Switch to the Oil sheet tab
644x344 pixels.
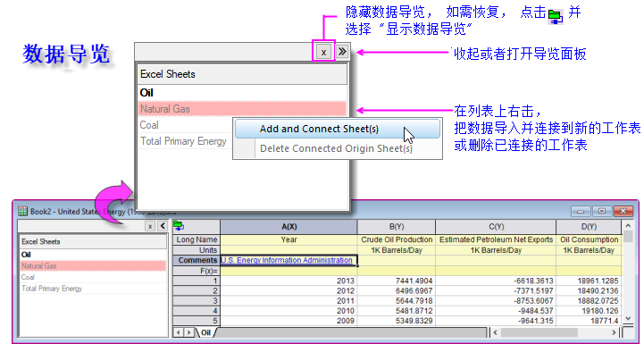pyautogui.click(x=205, y=332)
